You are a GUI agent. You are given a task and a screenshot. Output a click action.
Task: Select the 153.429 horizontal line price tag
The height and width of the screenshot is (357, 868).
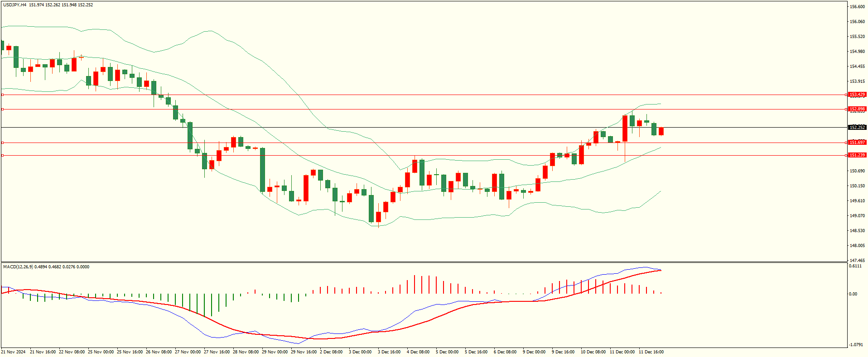857,95
